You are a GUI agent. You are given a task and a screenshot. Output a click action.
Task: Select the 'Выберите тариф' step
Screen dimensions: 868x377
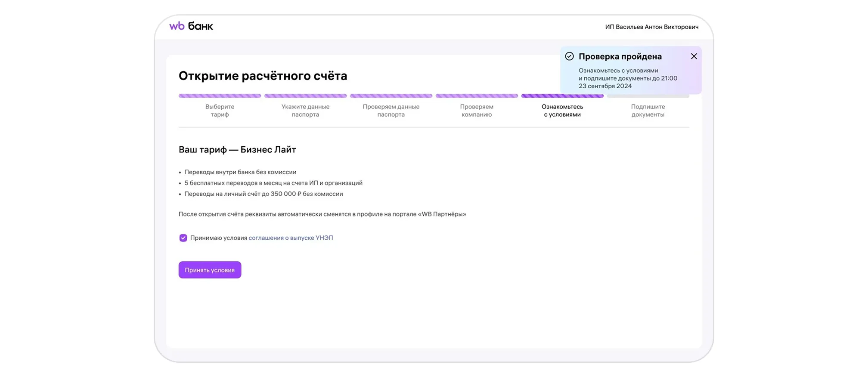[220, 111]
